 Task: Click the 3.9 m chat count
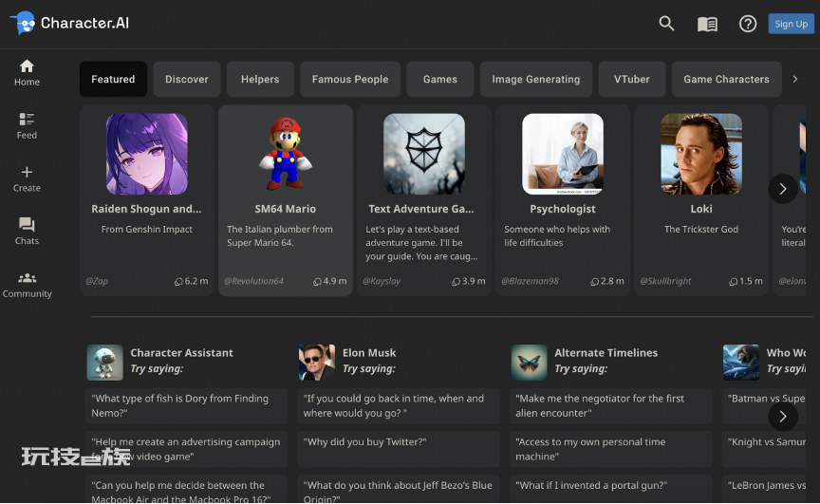point(469,281)
